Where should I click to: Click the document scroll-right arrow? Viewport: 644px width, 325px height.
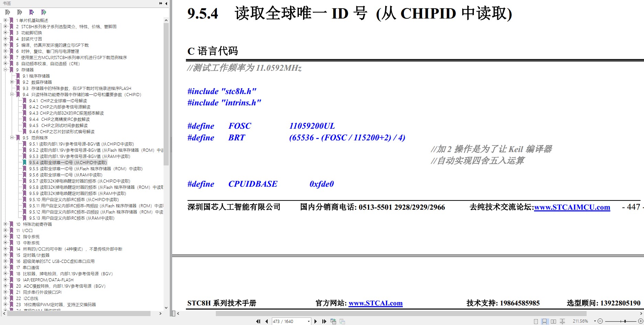click(641, 313)
